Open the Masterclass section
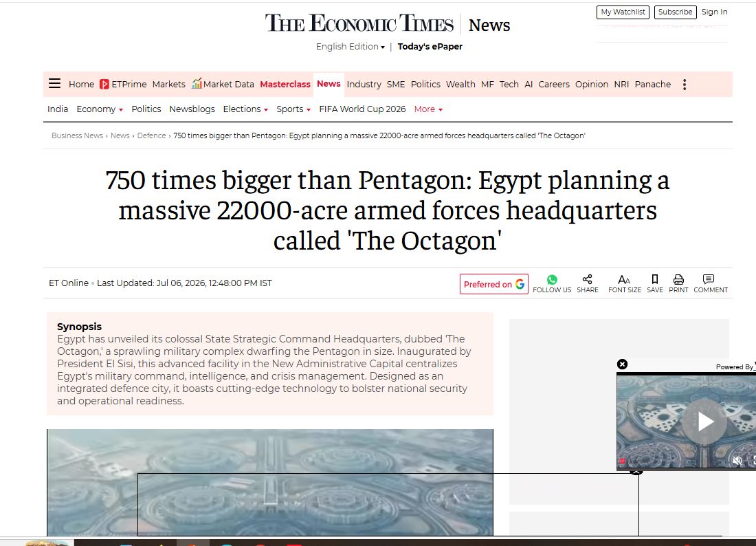The height and width of the screenshot is (546, 756). pos(285,85)
